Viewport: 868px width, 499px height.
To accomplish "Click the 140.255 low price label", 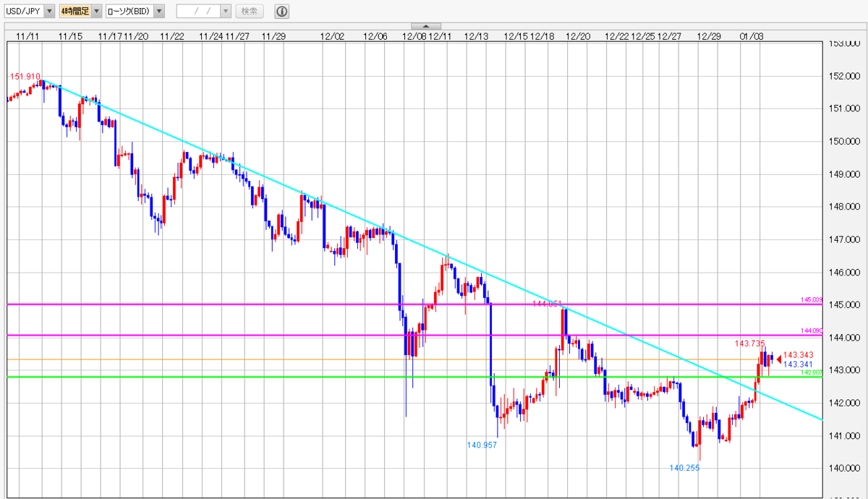I will pos(684,468).
